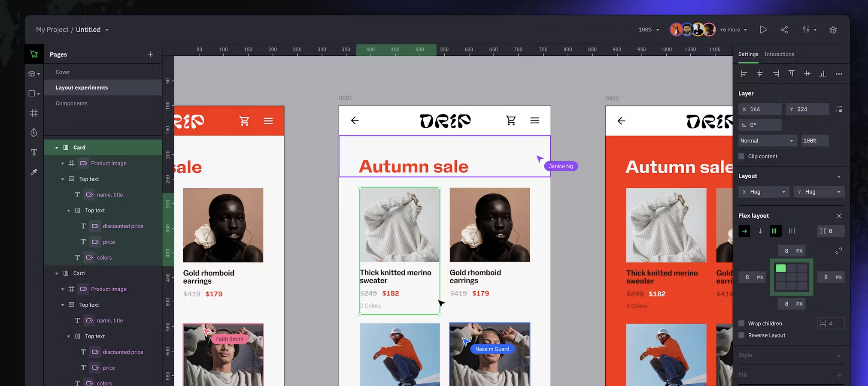Align horizontal centers icon
The height and width of the screenshot is (386, 868).
point(760,74)
